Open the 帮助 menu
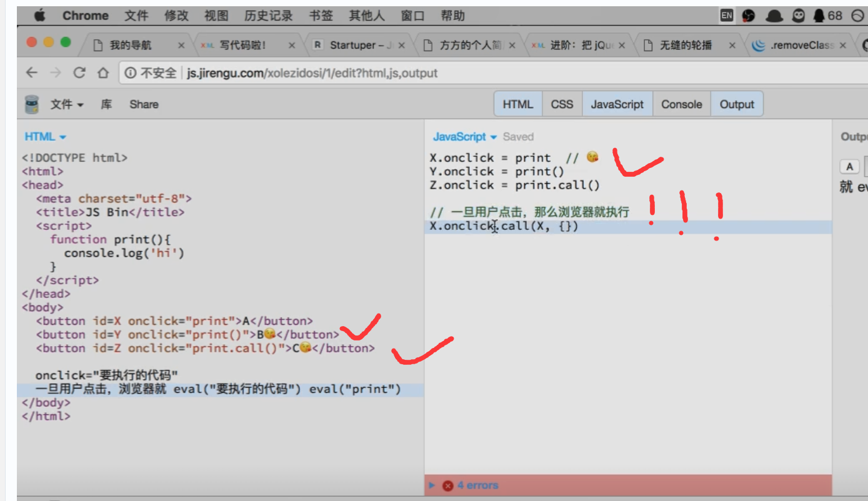 pos(453,16)
